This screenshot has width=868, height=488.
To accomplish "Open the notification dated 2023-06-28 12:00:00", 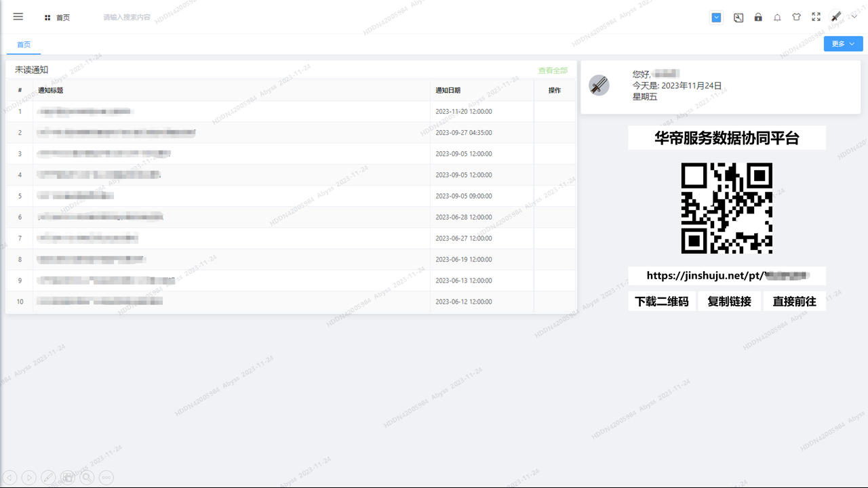I will (291, 217).
